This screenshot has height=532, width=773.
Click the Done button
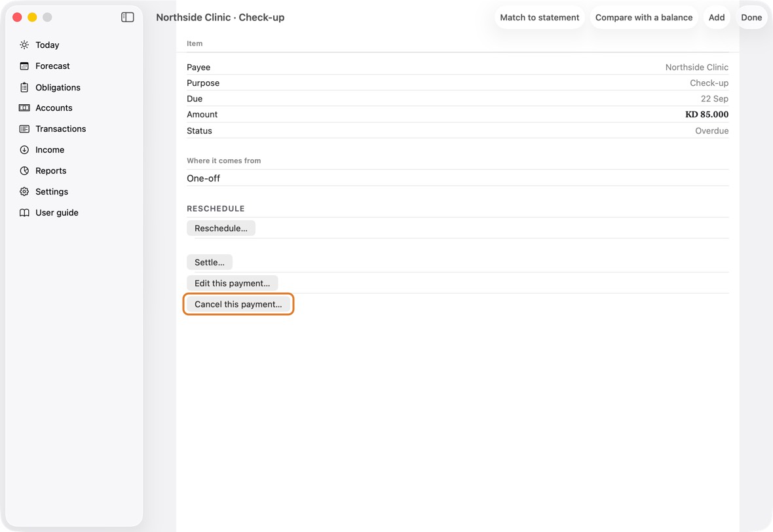(x=751, y=17)
